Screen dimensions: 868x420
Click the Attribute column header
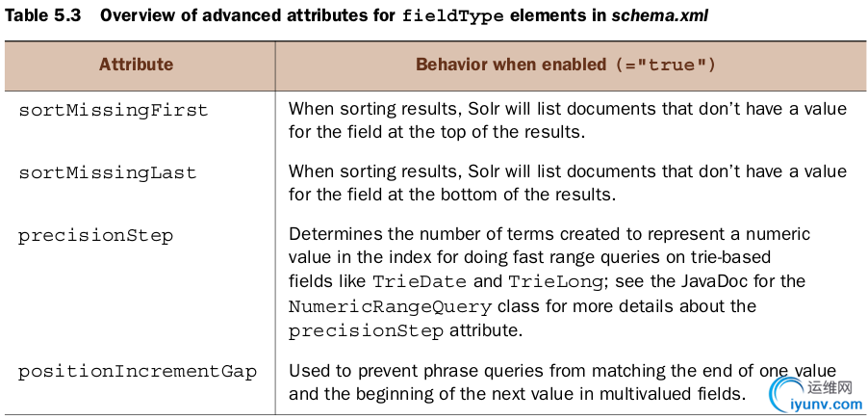(136, 65)
